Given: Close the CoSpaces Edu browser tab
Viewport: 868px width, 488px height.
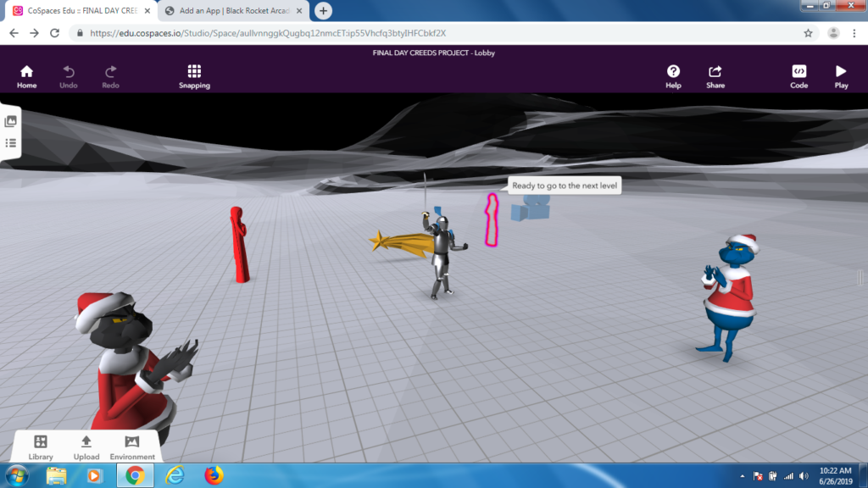Looking at the screenshot, I should pos(147,10).
